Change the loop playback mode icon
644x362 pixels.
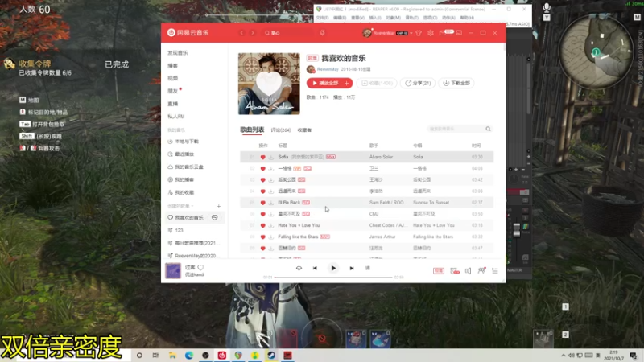pos(299,269)
